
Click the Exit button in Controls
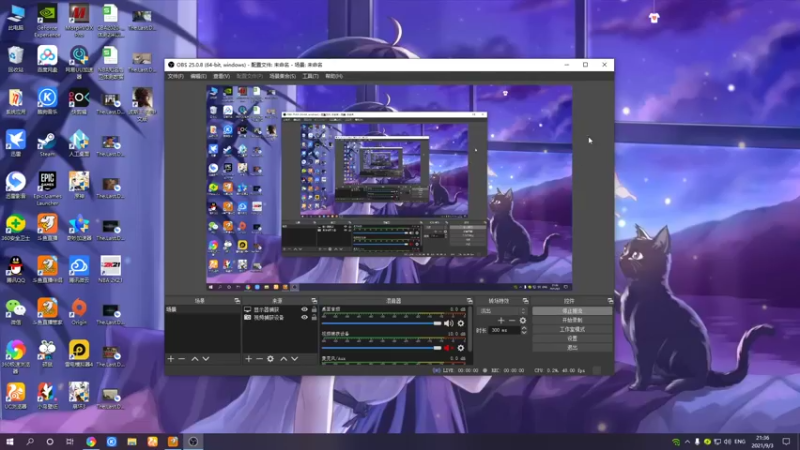(572, 347)
